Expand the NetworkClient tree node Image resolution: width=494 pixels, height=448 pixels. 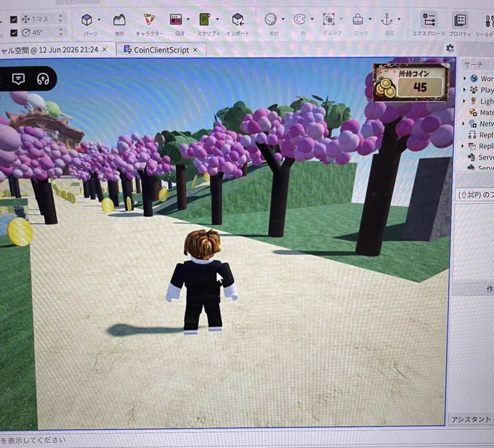[x=463, y=123]
